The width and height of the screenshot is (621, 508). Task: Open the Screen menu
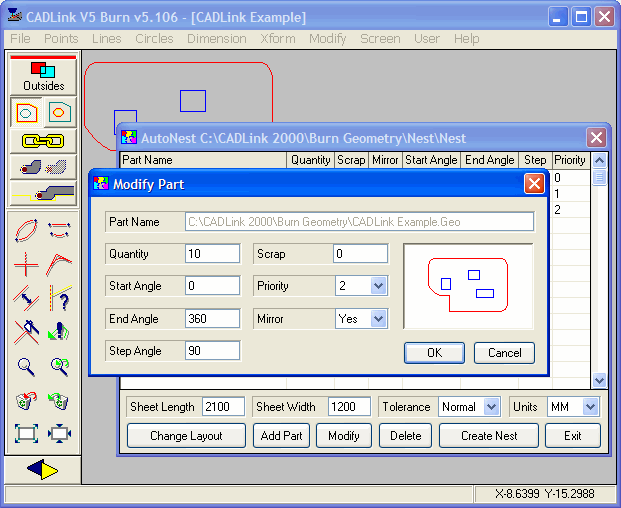coord(380,39)
